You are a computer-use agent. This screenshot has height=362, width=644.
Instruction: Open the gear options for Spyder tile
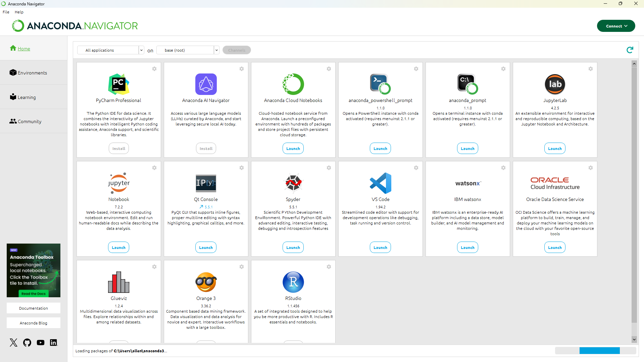329,168
